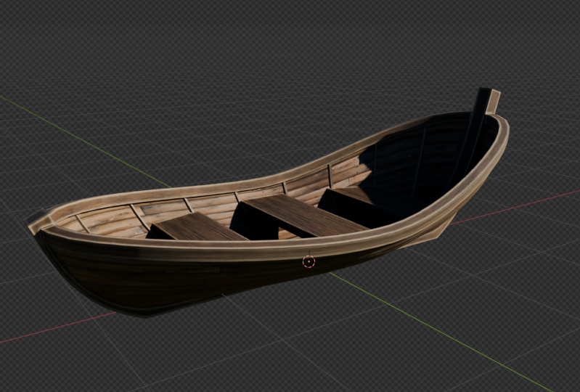Click the 3D cursor on the boat hull
580x392 pixels.
click(309, 262)
